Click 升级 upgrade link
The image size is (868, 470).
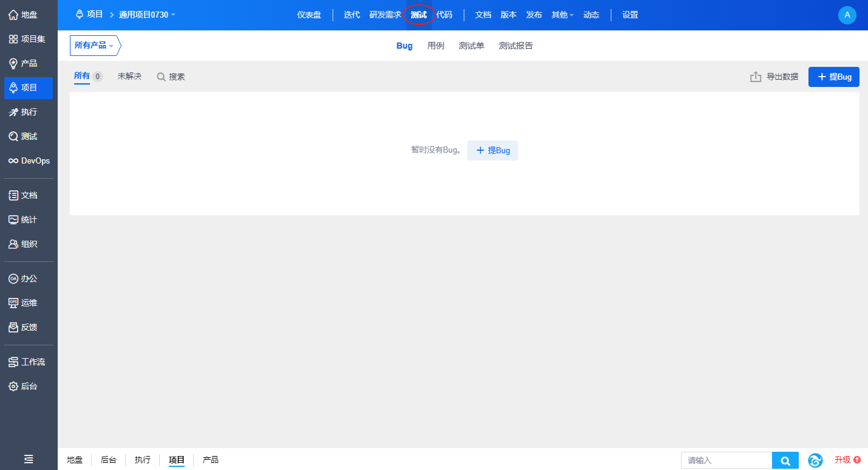(847, 460)
